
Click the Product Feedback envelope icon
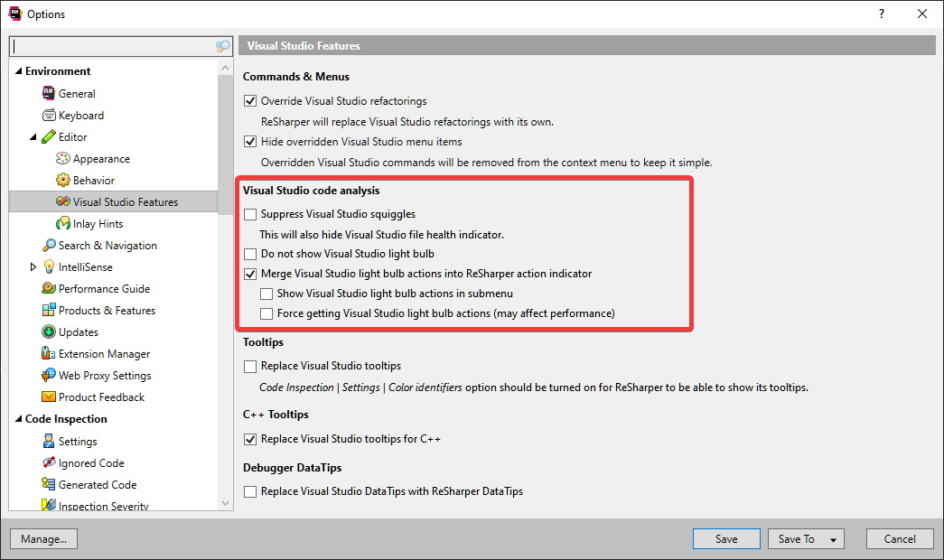pyautogui.click(x=49, y=397)
